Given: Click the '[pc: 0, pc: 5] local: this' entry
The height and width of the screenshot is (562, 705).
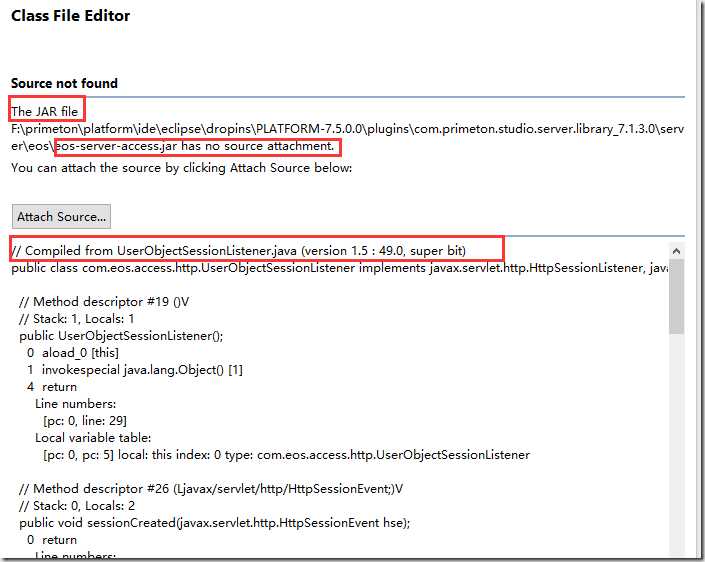Looking at the screenshot, I should (286, 455).
